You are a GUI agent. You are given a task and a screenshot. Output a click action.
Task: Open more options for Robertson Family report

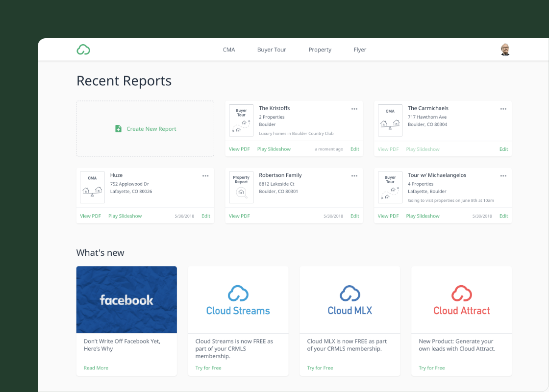pos(354,176)
